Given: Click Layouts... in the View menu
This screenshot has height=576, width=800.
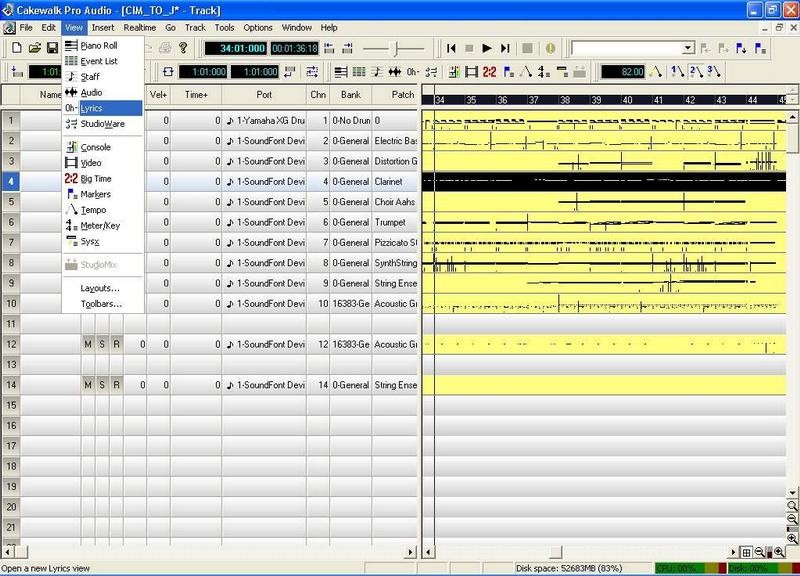Looking at the screenshot, I should pos(100,288).
